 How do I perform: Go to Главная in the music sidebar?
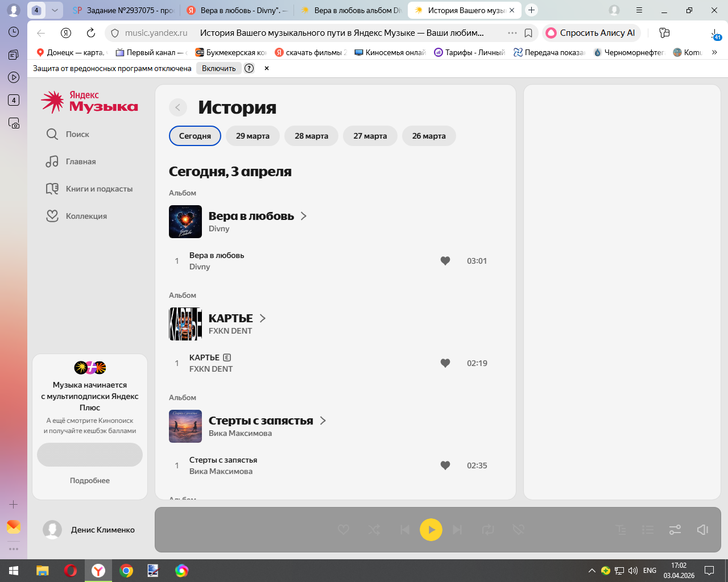tap(71, 161)
